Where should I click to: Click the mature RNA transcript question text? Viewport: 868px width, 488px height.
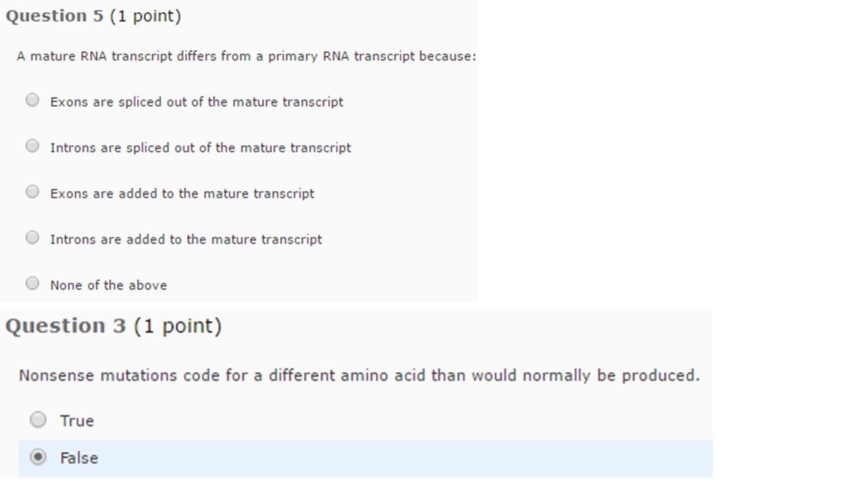(x=246, y=56)
